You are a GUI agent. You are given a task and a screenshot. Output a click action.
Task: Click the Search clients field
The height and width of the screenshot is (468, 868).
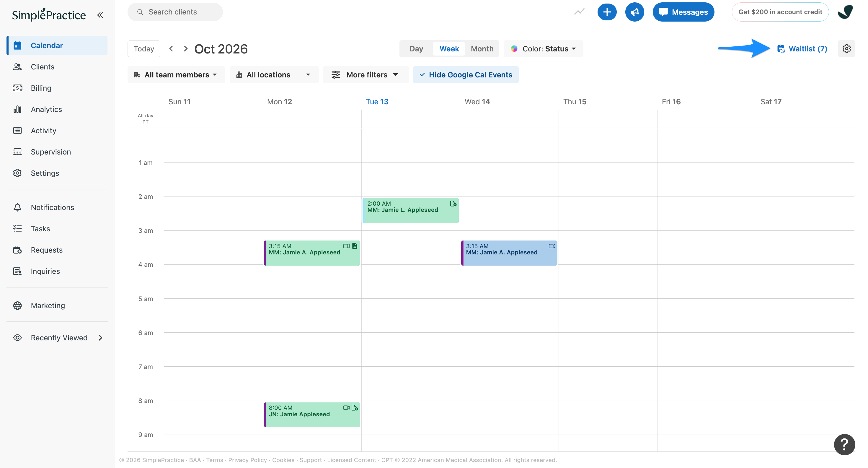pyautogui.click(x=175, y=12)
